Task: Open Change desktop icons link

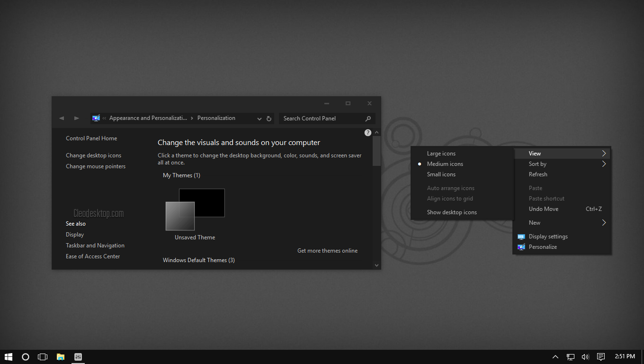Action: tap(93, 155)
